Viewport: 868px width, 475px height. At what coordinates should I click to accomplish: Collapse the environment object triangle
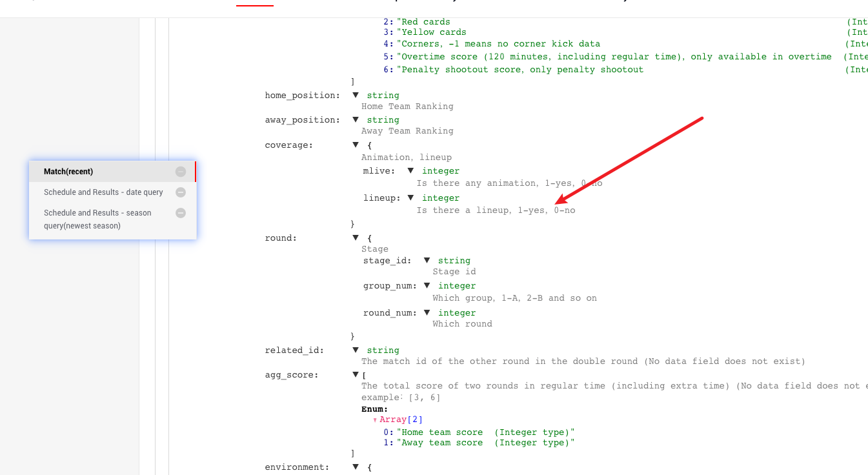(x=356, y=467)
